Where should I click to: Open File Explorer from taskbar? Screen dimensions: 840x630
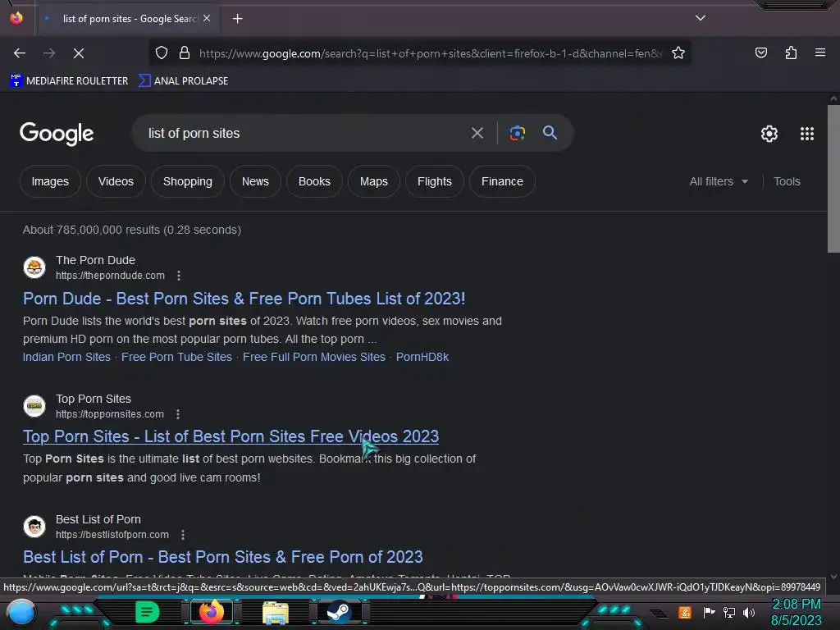tap(276, 612)
